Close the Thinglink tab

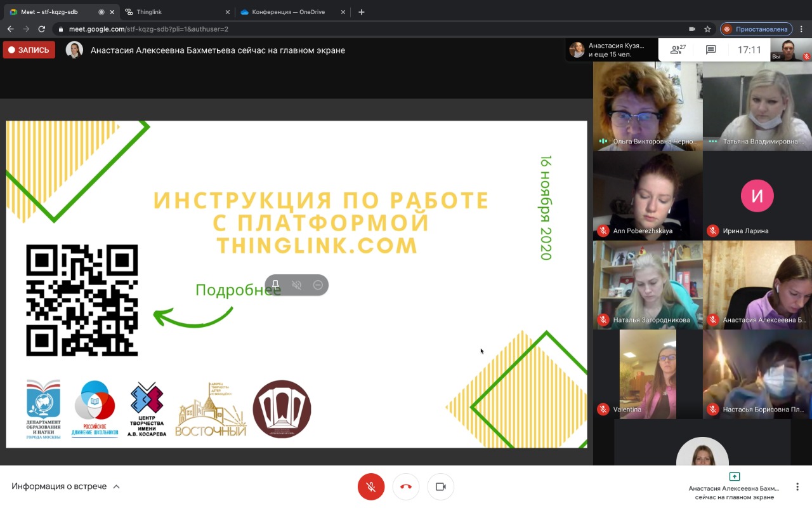227,11
